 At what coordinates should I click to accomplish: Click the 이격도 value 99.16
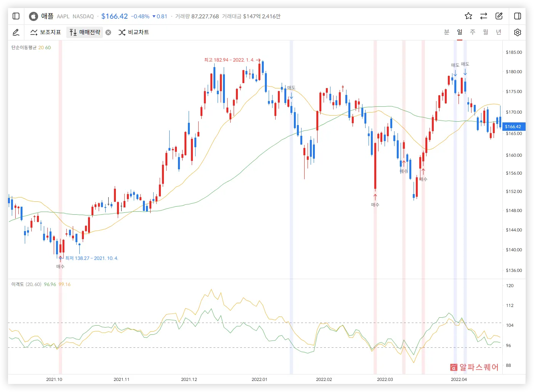pos(64,284)
